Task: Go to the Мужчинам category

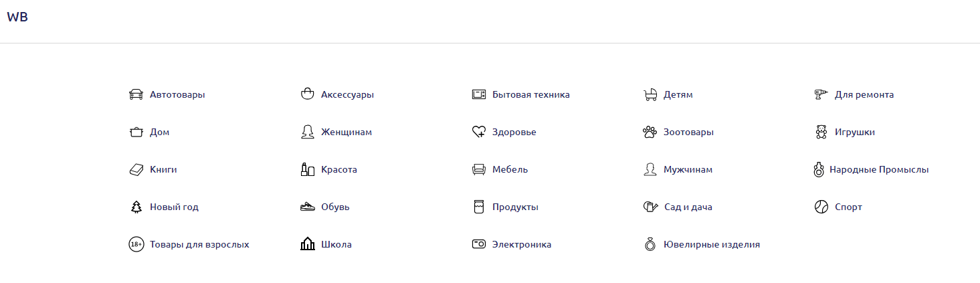Action: pyautogui.click(x=688, y=169)
